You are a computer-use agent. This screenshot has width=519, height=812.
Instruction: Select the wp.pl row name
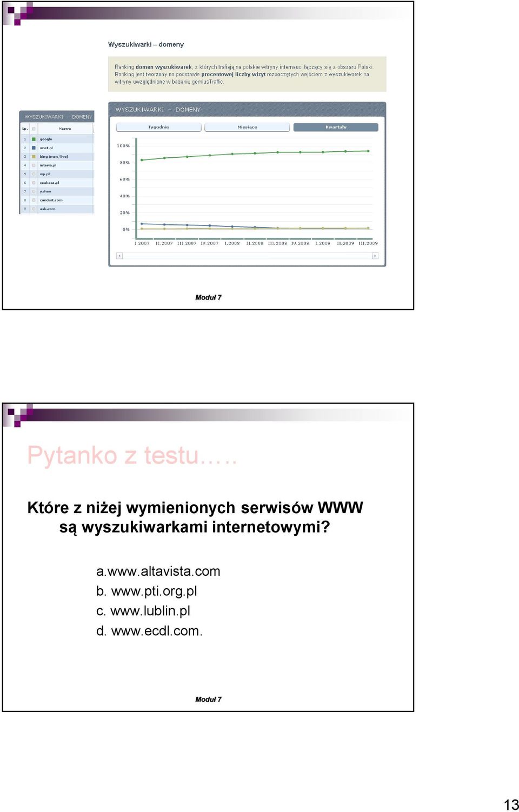pyautogui.click(x=45, y=174)
